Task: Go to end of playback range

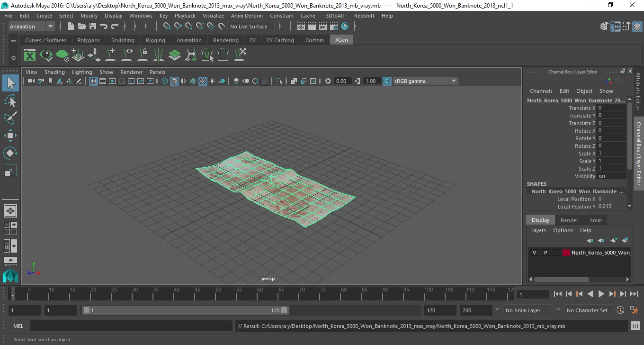Action: (634, 294)
